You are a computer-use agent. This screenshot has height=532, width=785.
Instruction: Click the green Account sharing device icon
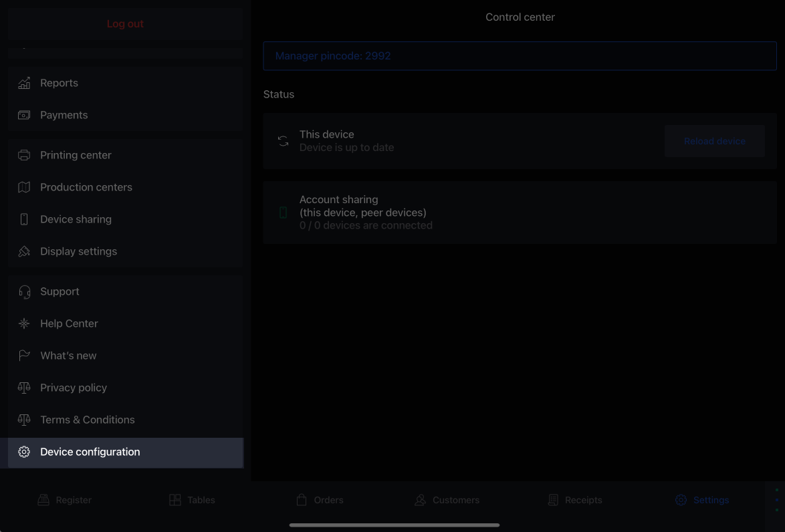point(283,213)
